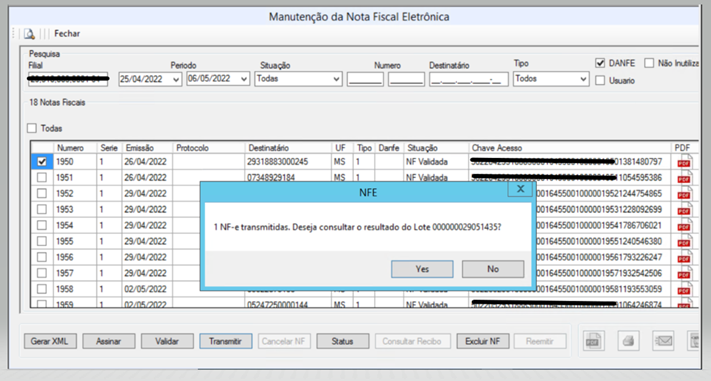Tick the Usuario checkbox
Viewport: 711px width, 381px height.
point(600,81)
